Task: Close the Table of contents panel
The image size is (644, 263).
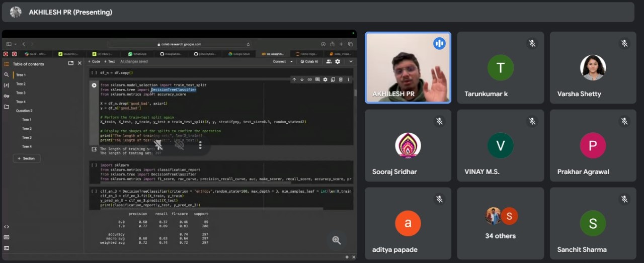Action: 79,63
